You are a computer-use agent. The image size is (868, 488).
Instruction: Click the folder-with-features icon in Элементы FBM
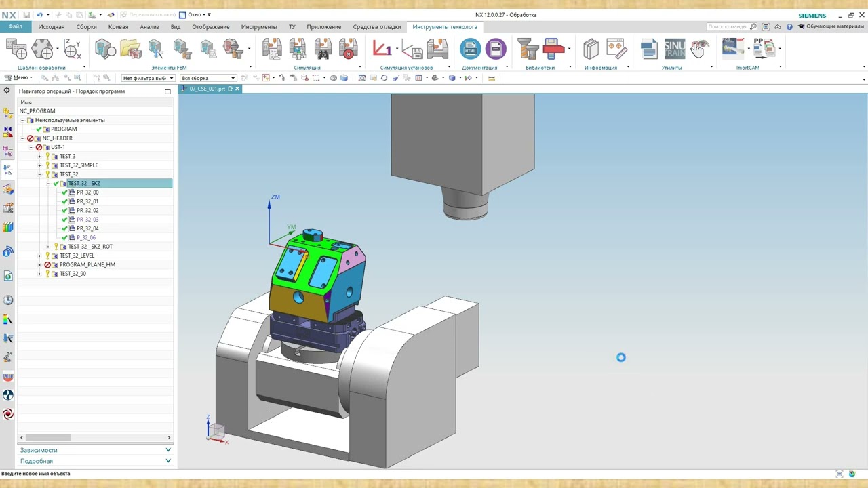click(130, 49)
